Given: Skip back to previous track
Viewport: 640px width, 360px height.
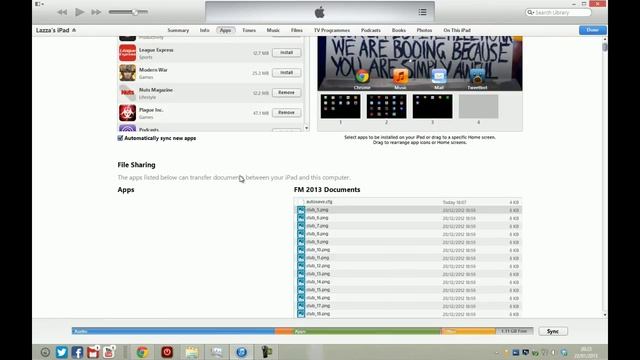Looking at the screenshot, I should tap(62, 12).
